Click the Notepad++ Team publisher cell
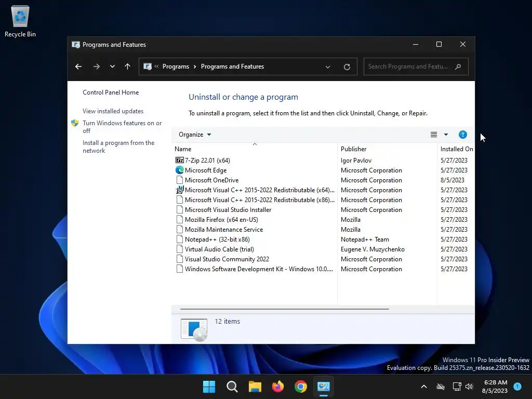The image size is (532, 399). pos(365,240)
